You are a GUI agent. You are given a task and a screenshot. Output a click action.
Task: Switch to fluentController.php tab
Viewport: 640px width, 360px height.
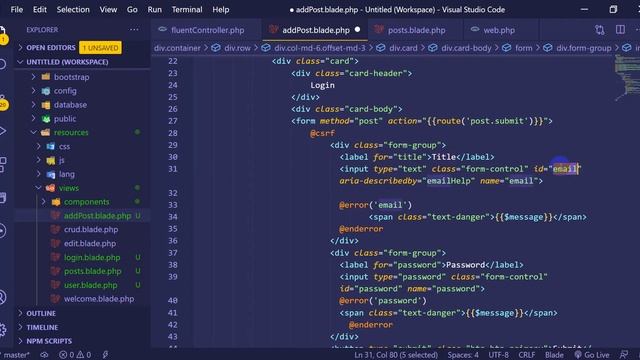coord(207,30)
